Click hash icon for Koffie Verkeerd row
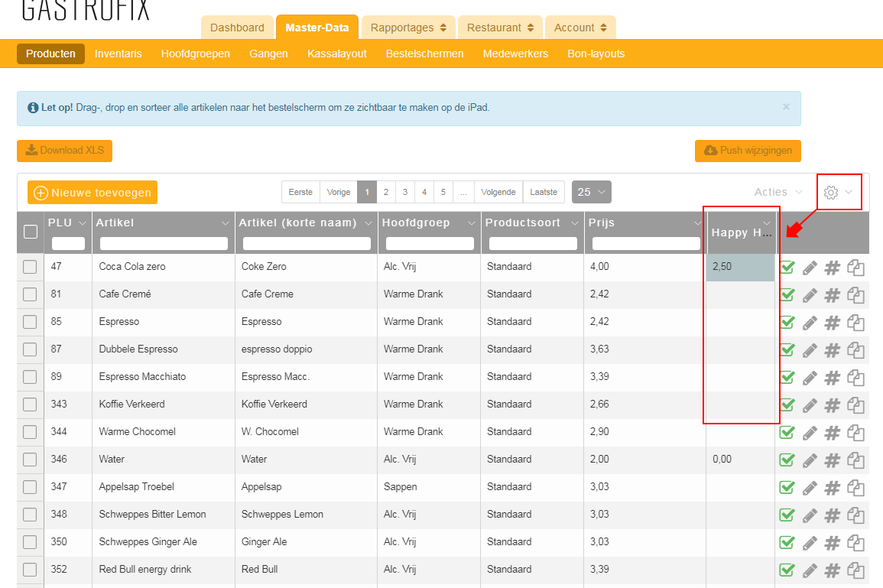Screen dimensions: 883x588 (x=833, y=405)
